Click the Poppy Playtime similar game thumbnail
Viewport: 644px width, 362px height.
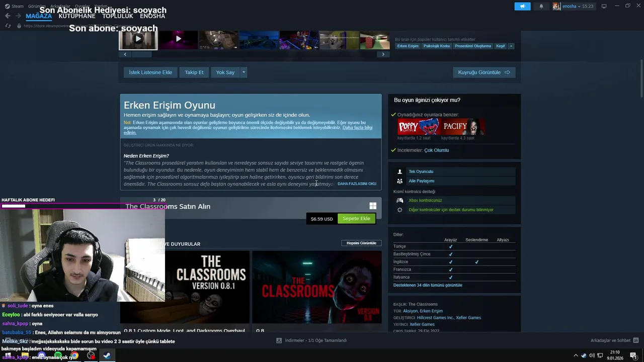(419, 127)
